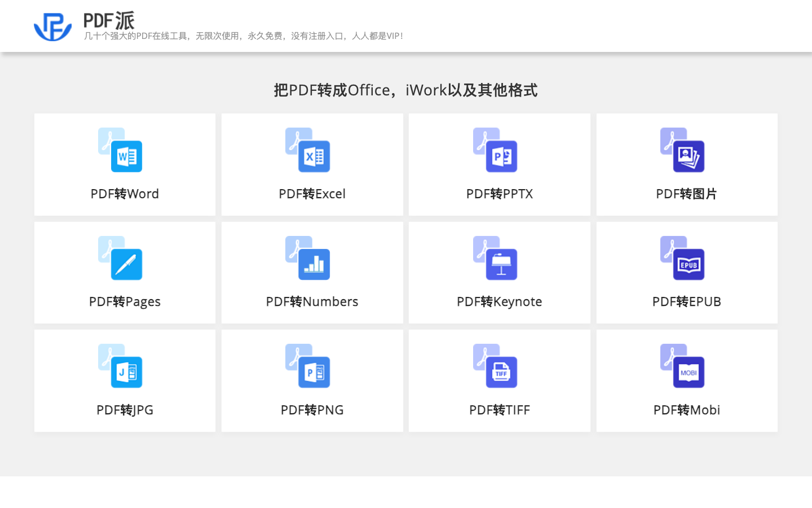This screenshot has width=812, height=508.
Task: Open the PDF转图片 label
Action: point(686,194)
